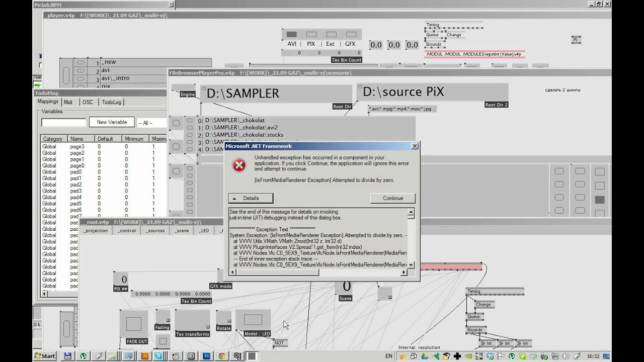Click the R node in the _player patch
Image resolution: width=644 pixels, height=362 pixels.
(x=576, y=40)
